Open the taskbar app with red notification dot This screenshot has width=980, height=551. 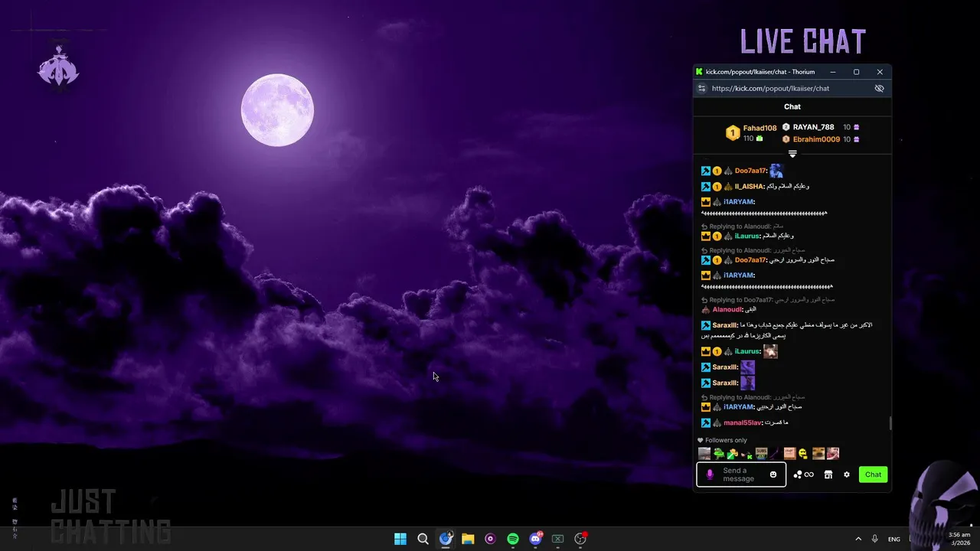point(580,539)
